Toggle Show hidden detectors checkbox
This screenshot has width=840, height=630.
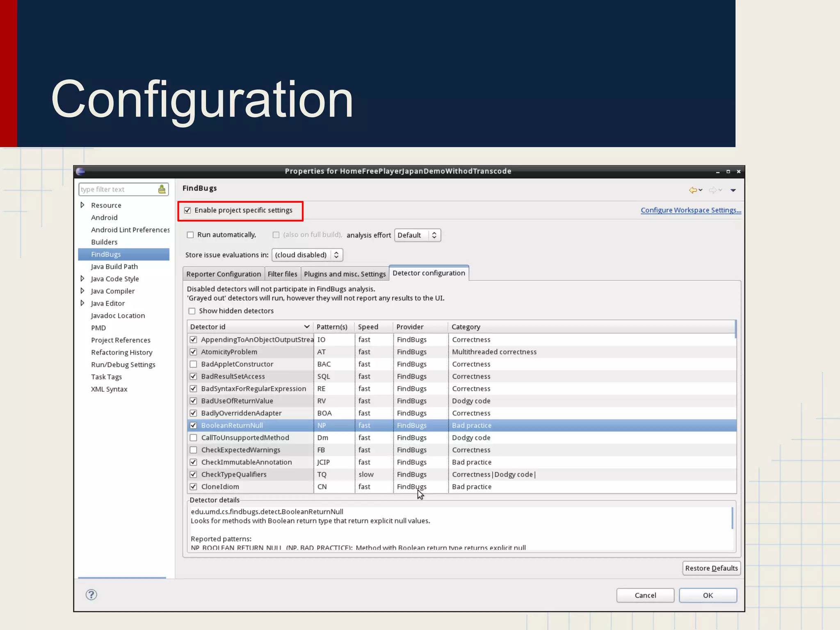coord(192,311)
